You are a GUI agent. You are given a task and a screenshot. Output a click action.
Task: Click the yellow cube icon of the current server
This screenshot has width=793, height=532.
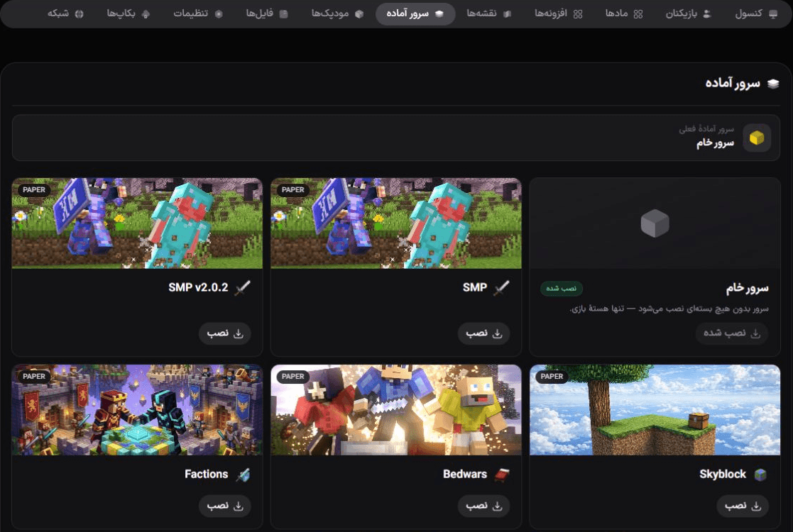tap(757, 138)
